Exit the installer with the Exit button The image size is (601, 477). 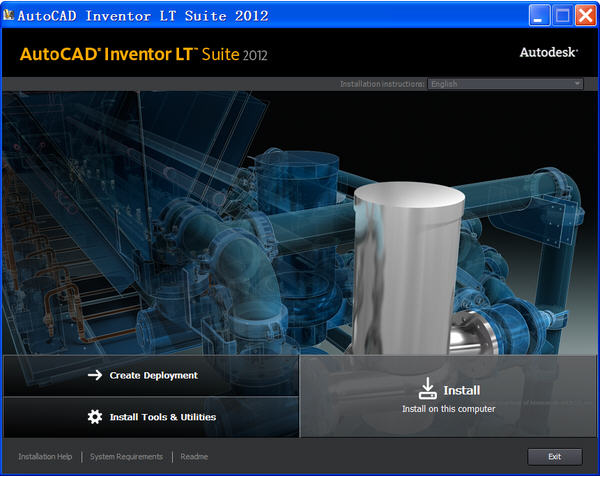pos(555,457)
